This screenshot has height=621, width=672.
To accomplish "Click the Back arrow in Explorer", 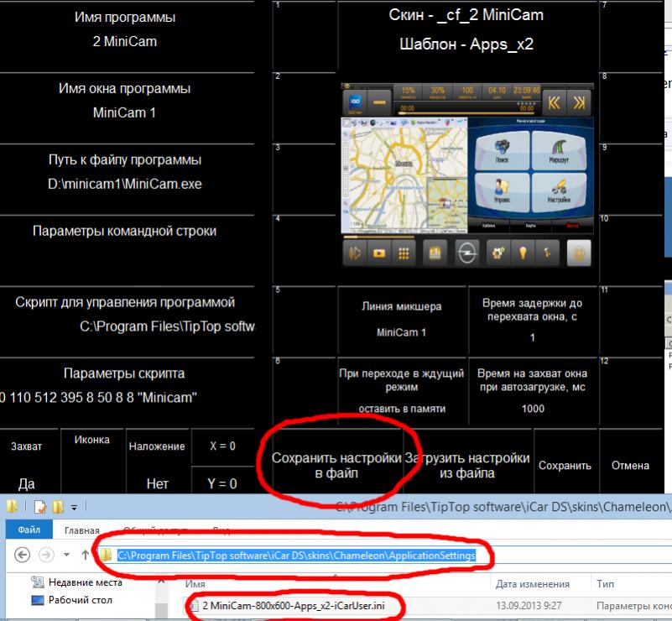I will pos(23,555).
